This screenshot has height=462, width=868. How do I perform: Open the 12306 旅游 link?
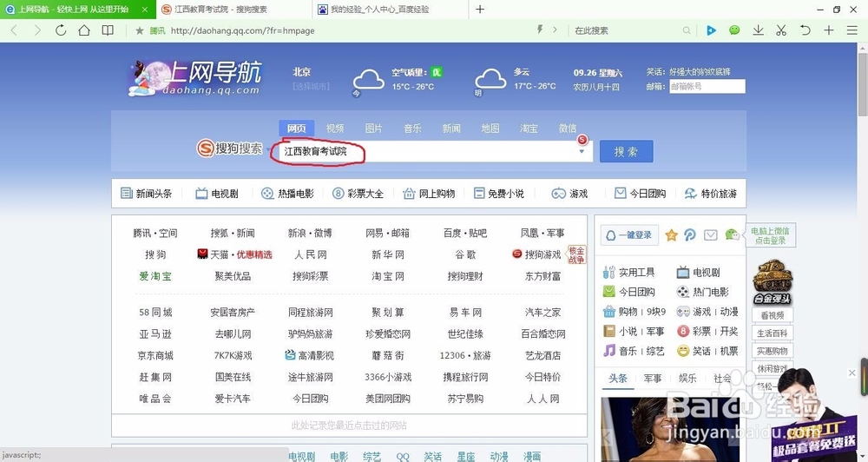click(465, 356)
